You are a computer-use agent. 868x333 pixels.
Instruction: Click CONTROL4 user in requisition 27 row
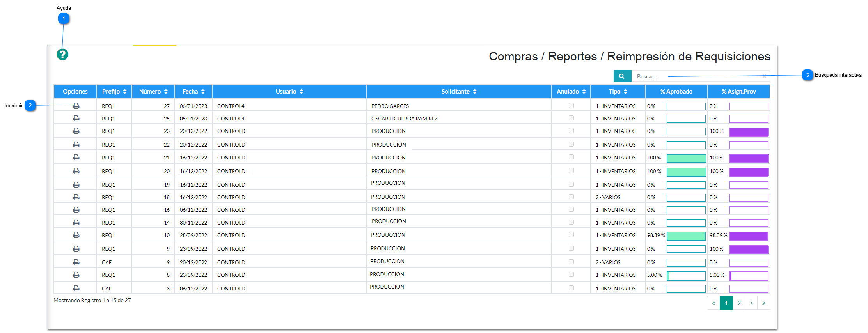coord(231,106)
